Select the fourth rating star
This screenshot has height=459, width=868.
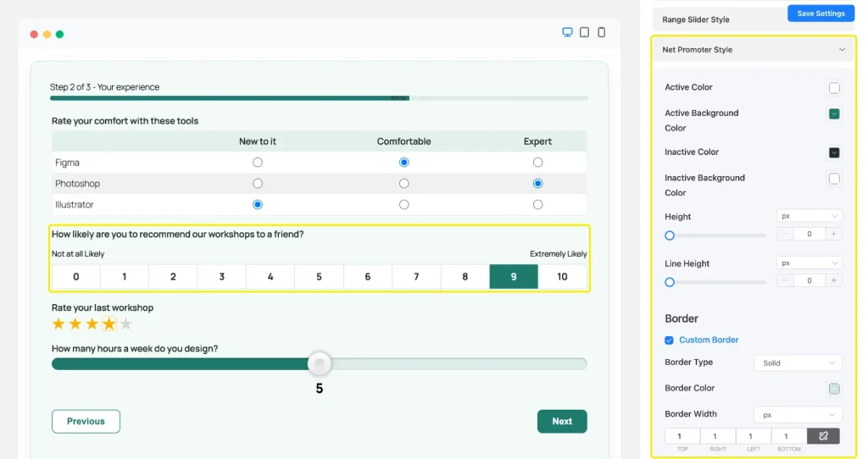tap(109, 324)
